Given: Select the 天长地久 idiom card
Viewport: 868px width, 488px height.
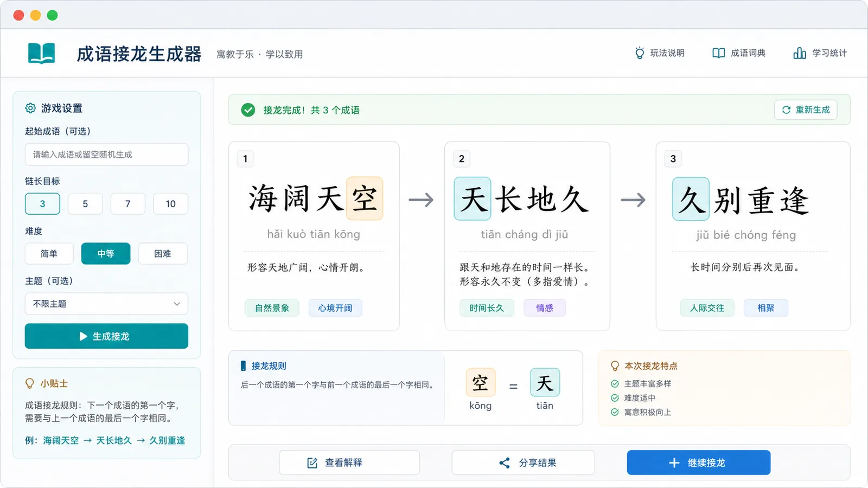Looking at the screenshot, I should [527, 236].
